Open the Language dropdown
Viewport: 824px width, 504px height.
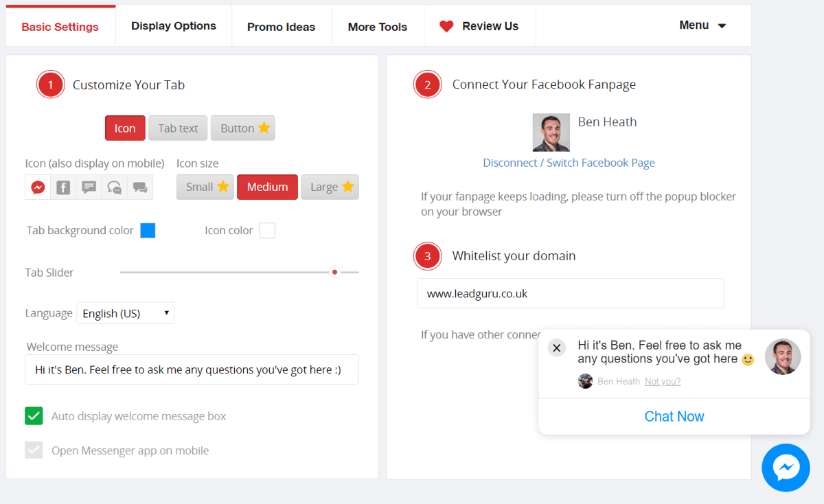(125, 312)
